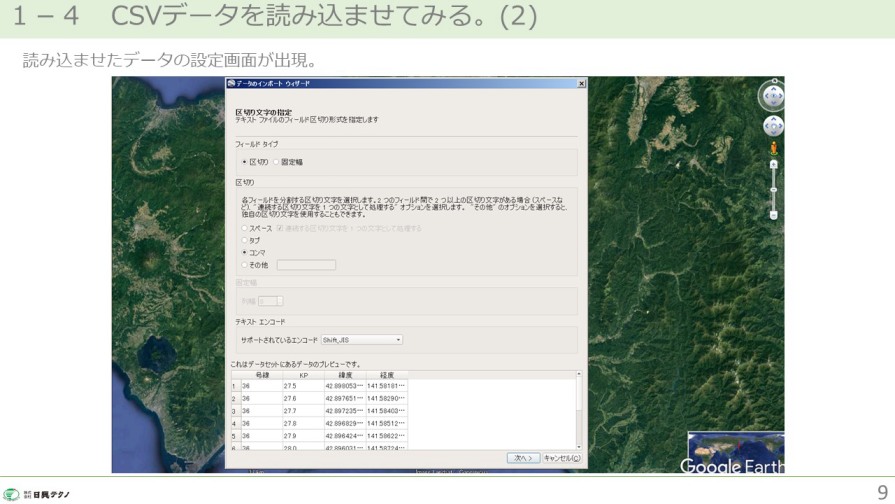Click the キャンセル button
Screen dimensions: 895x504
pyautogui.click(x=561, y=458)
